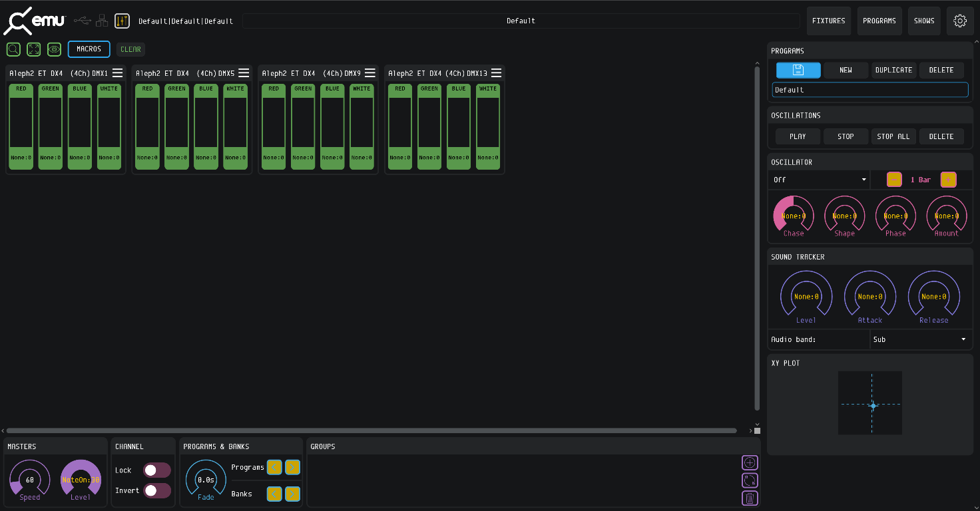Viewport: 980px width, 511px height.
Task: Click the USB connection icon
Action: click(x=82, y=21)
